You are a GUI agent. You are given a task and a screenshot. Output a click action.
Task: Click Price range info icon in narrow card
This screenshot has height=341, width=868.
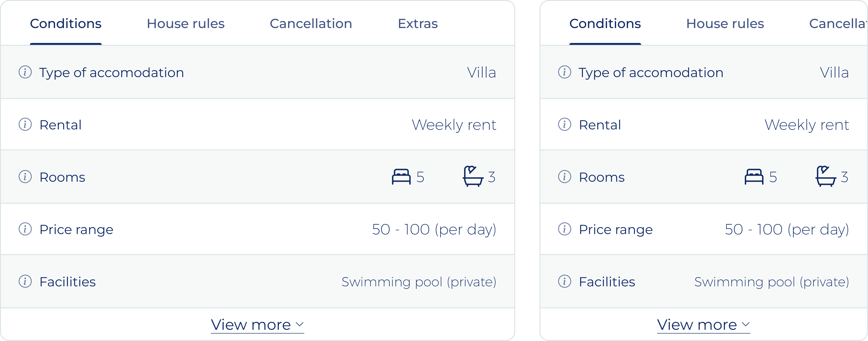564,229
